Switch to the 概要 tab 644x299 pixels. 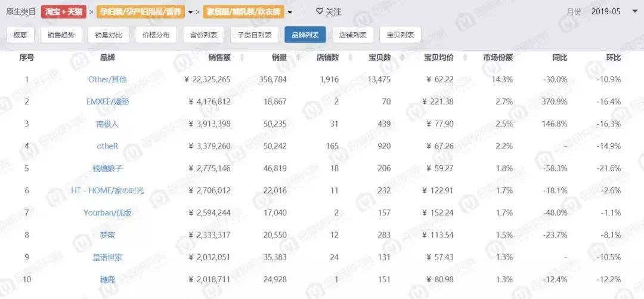(20, 35)
